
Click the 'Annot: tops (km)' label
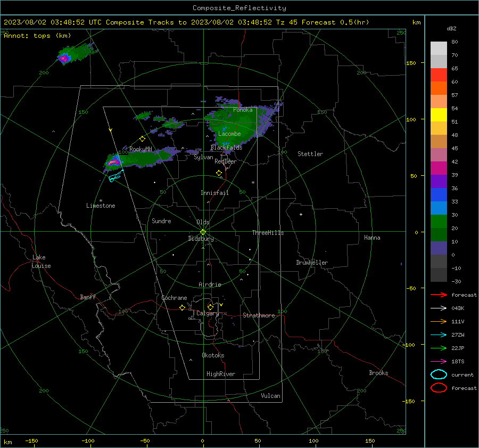coord(37,36)
